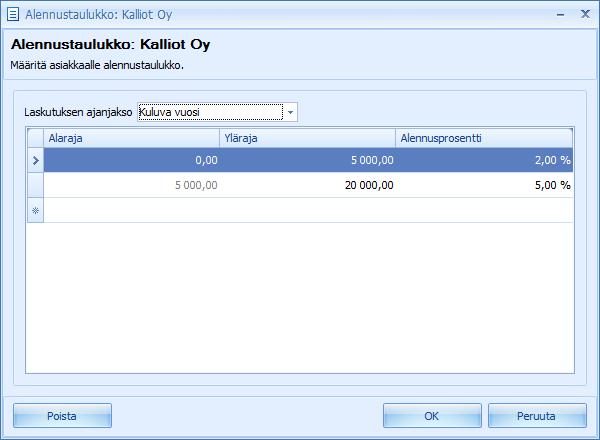Minimize the Alennustaulukko window

click(x=561, y=15)
